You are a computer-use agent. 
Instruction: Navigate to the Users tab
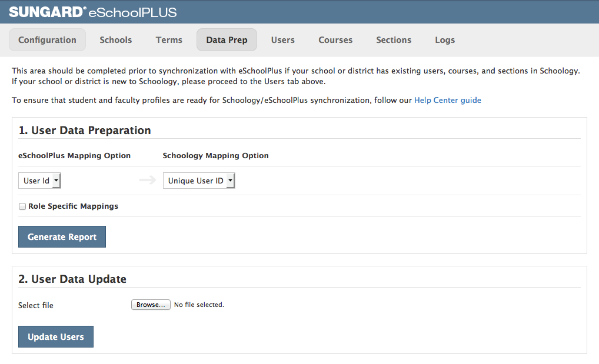pyautogui.click(x=283, y=40)
